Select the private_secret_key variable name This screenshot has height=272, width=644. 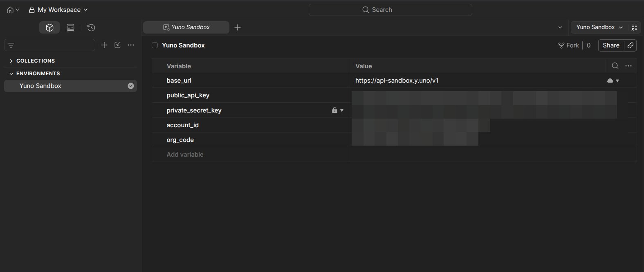194,110
